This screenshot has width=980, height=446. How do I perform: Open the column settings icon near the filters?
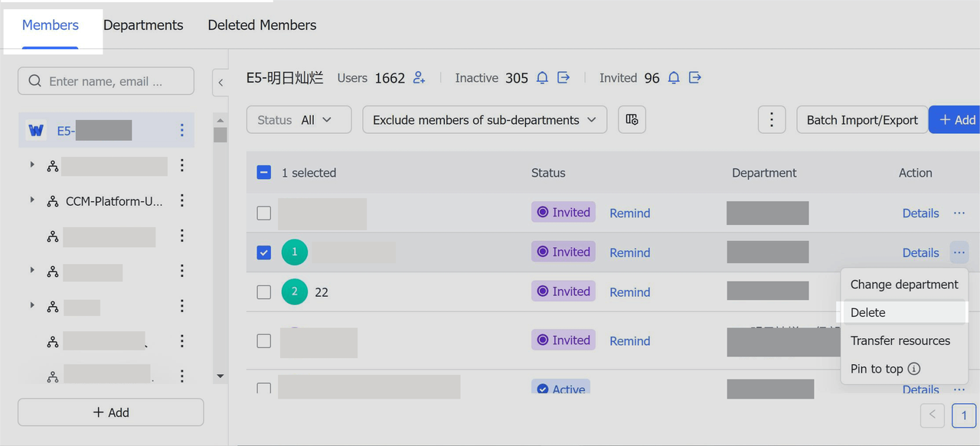(x=632, y=119)
